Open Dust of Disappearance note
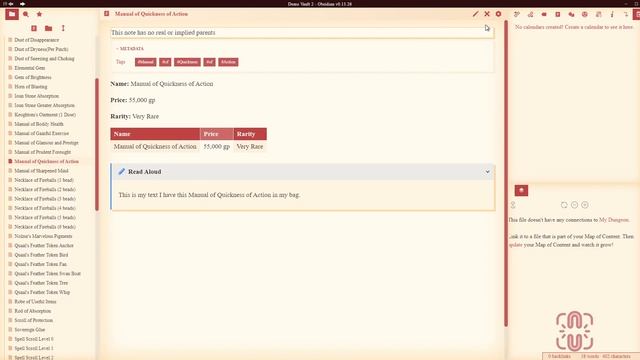 (x=37, y=40)
